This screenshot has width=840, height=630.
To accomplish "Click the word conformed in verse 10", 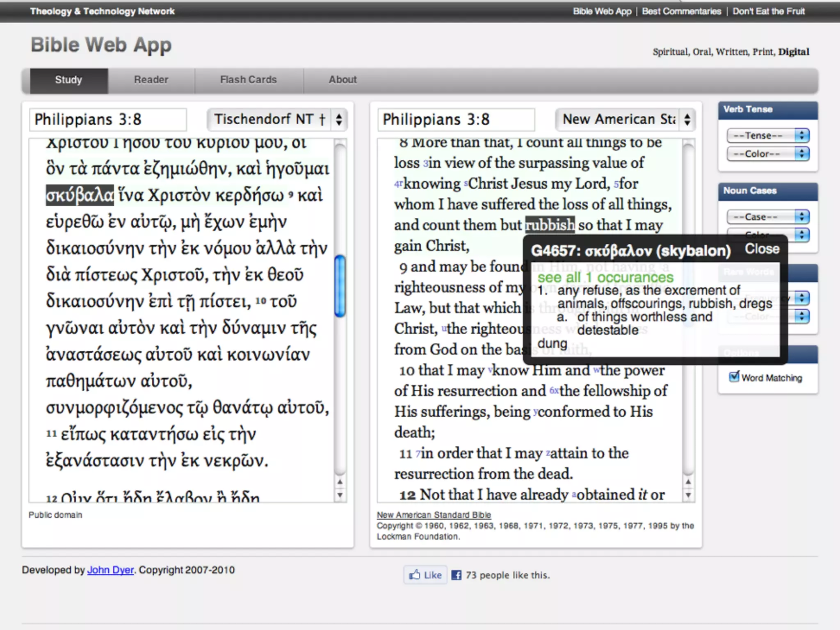I will click(x=573, y=412).
